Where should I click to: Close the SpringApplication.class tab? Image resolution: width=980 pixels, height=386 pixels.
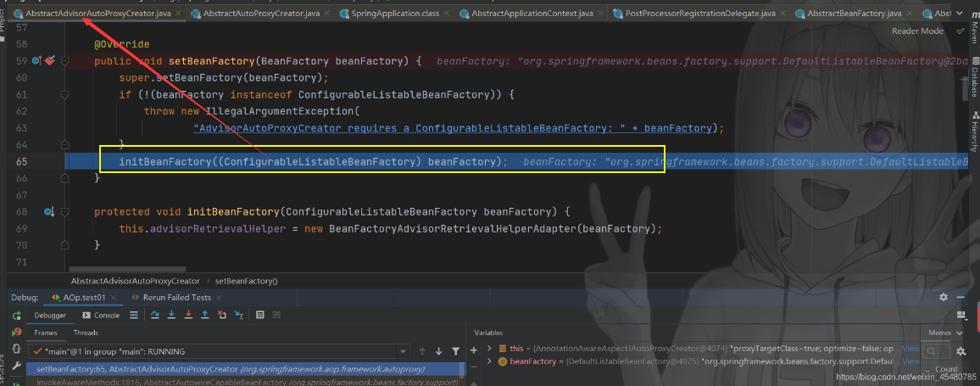446,13
